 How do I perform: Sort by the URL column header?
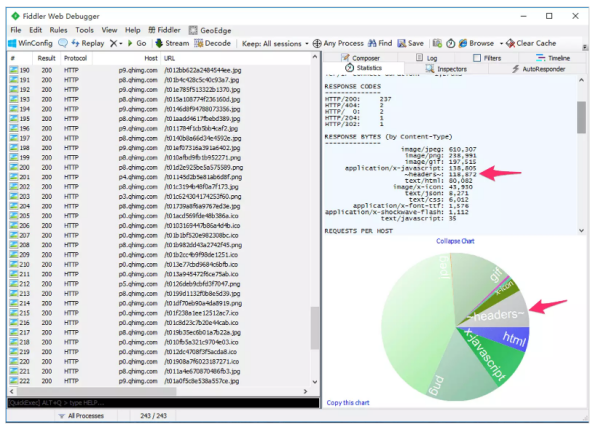click(234, 58)
